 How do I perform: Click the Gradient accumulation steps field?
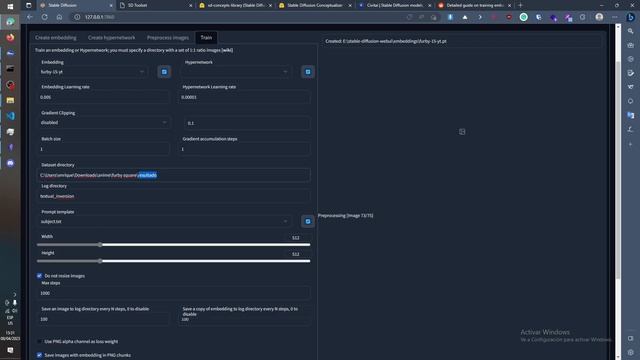244,149
